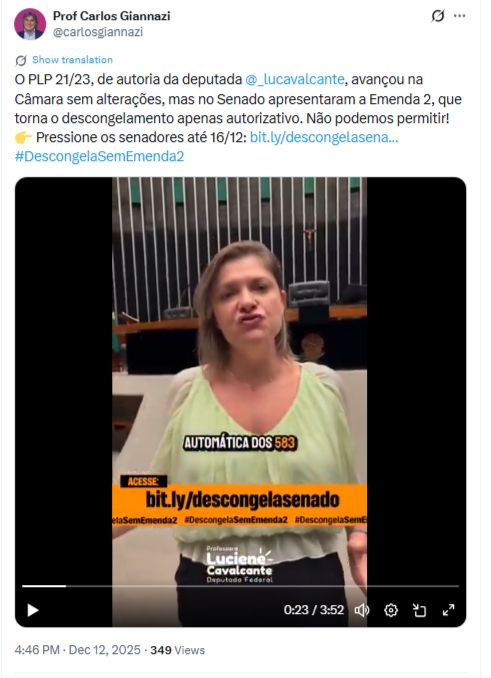Click the 4:46 PM · Dec 12, 2025 timestamp
The image size is (491, 678).
click(x=78, y=650)
